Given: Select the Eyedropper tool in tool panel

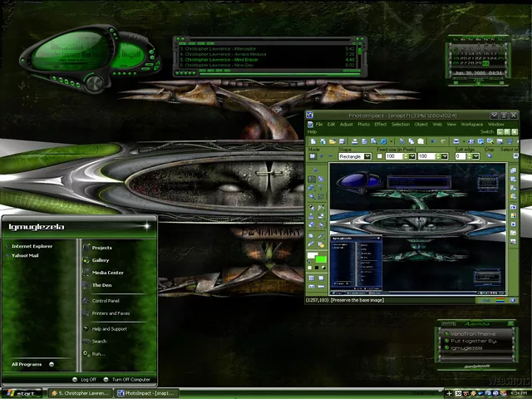Looking at the screenshot, I should click(321, 236).
